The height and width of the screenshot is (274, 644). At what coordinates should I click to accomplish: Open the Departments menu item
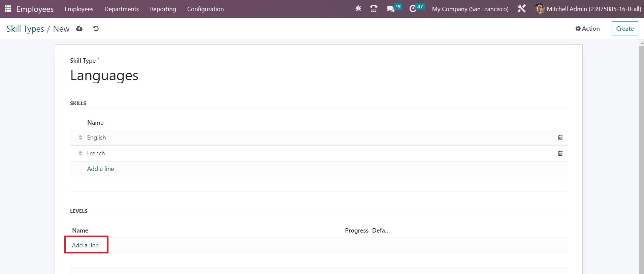(121, 9)
